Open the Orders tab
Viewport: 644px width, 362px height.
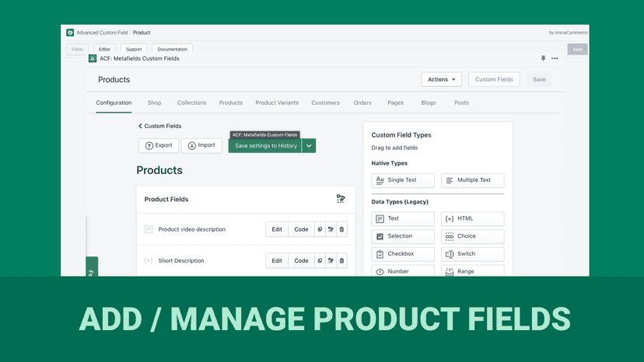[x=362, y=103]
